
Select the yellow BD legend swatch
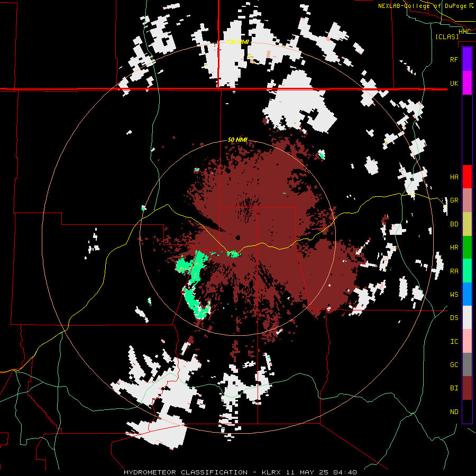click(467, 224)
